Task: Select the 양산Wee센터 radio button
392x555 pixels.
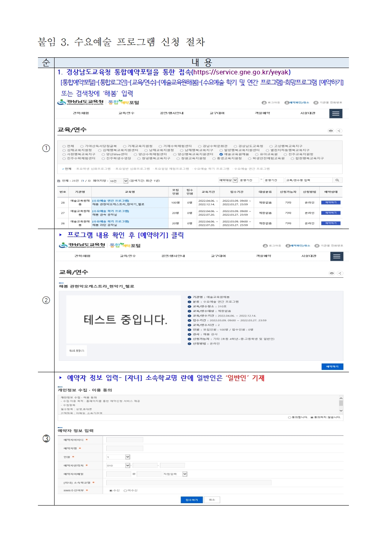Action: (x=103, y=154)
